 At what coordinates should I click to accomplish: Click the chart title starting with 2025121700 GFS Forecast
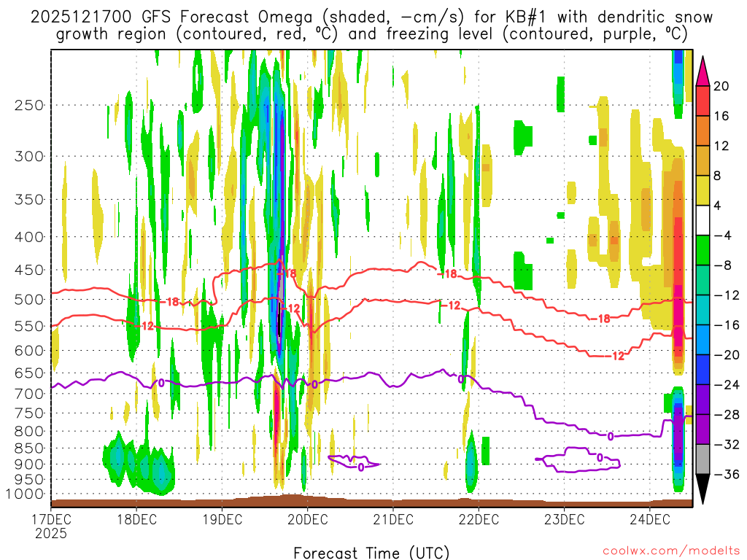point(371,26)
